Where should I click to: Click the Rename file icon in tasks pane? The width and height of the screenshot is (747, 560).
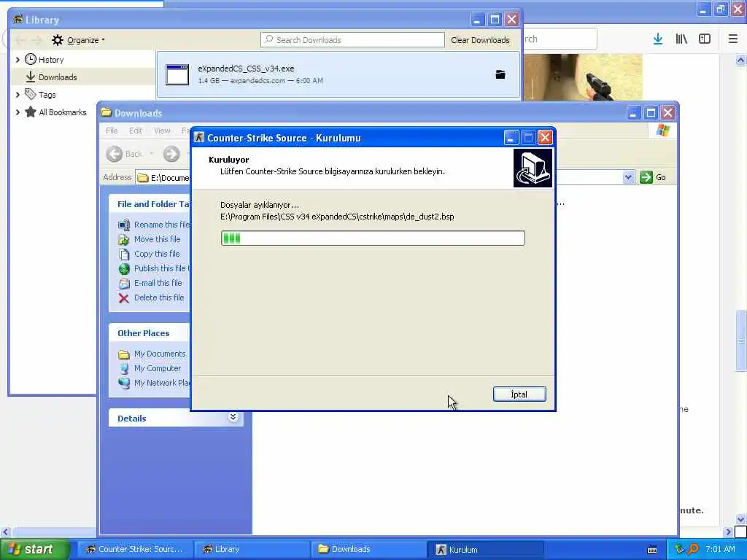click(124, 225)
